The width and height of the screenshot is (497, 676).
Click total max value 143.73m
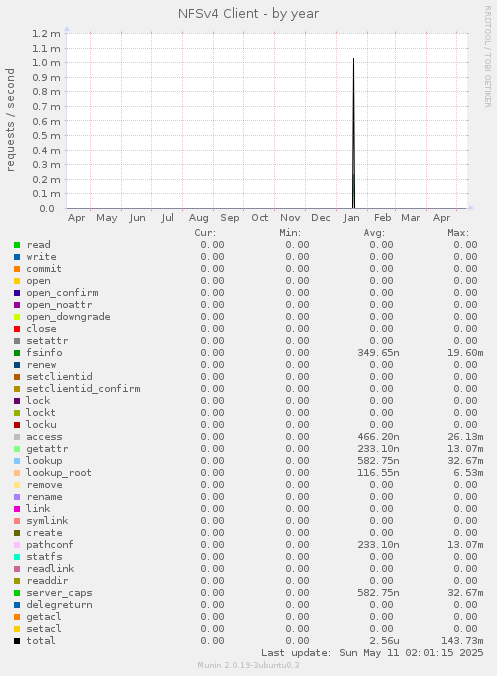(462, 641)
